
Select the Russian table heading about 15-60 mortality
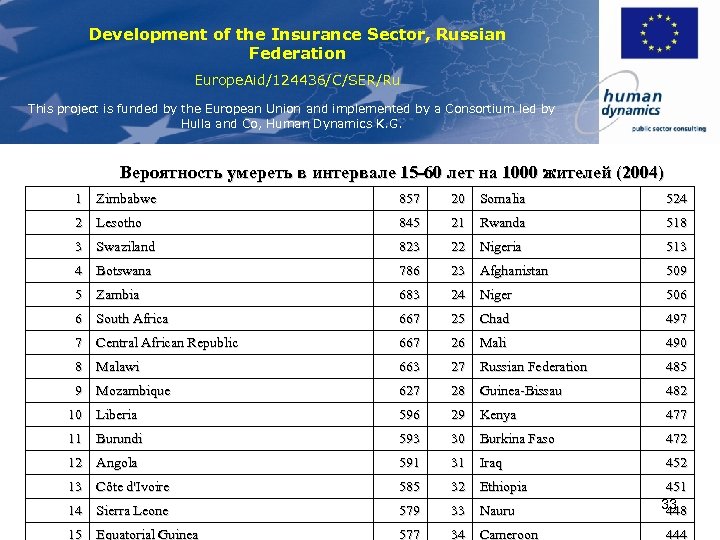click(391, 173)
